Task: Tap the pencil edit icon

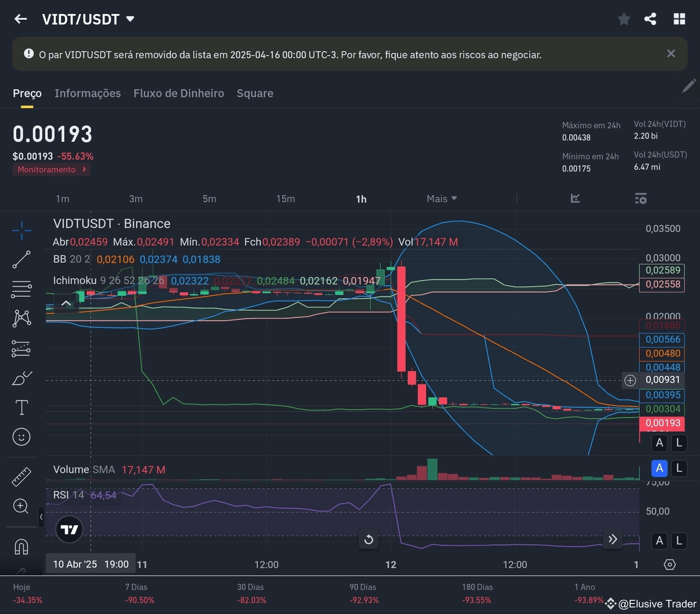Action: [689, 86]
